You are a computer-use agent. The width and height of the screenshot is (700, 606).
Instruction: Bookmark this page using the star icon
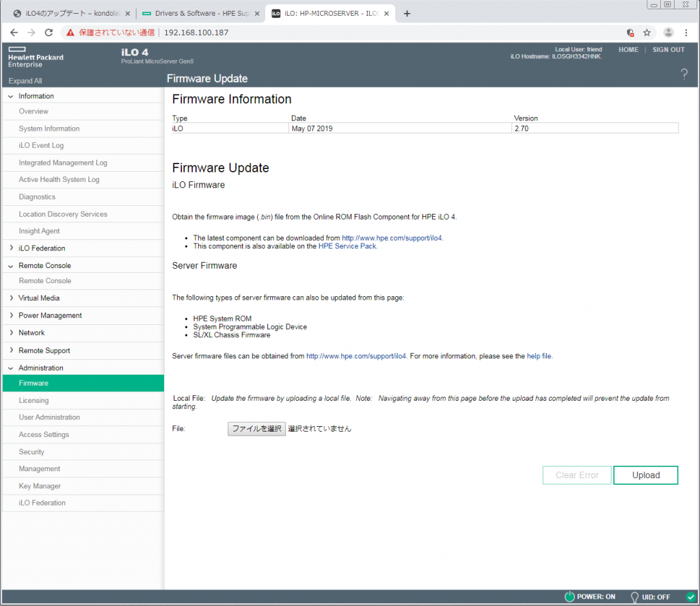tap(647, 32)
